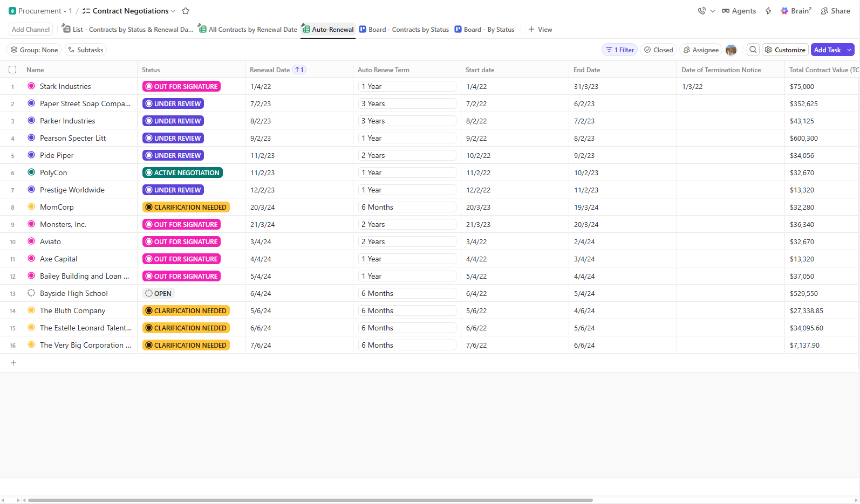
Task: Click Procurement breadcrumb link
Action: click(x=45, y=11)
